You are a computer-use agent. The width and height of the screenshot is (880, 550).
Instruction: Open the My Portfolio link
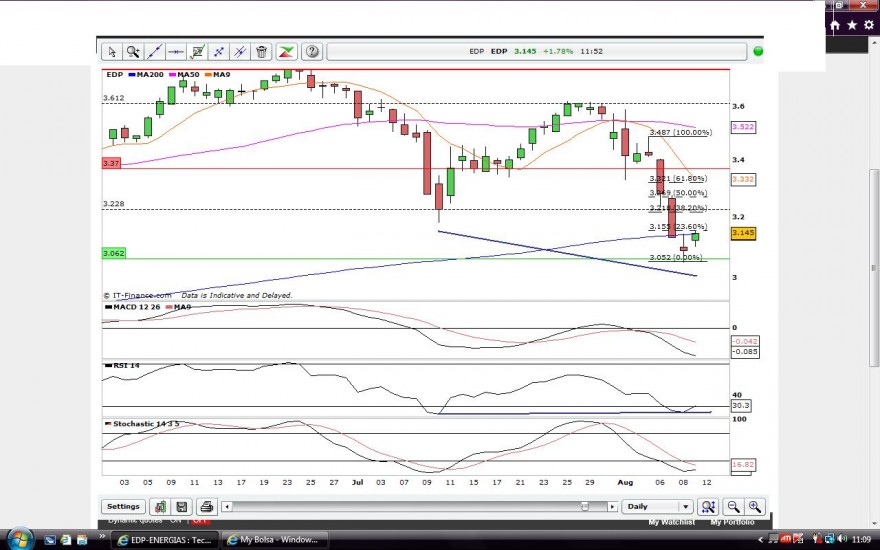732,522
